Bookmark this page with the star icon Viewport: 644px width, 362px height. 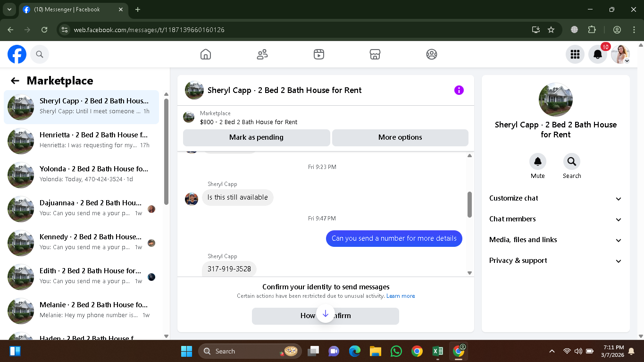(x=551, y=30)
